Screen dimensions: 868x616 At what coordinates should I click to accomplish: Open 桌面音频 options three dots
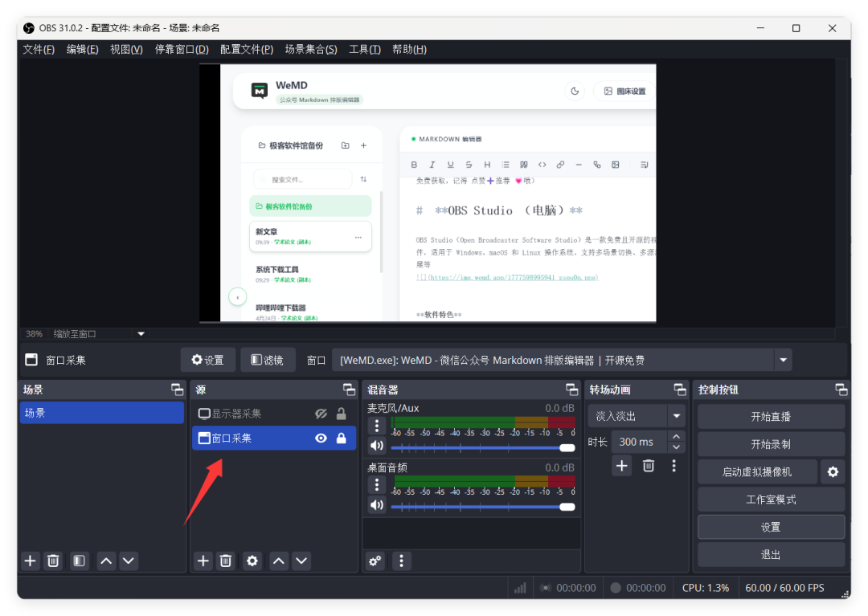tap(377, 484)
